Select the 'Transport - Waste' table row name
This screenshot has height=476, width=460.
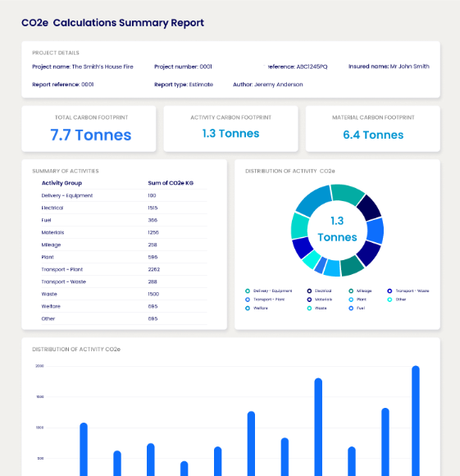click(x=64, y=282)
